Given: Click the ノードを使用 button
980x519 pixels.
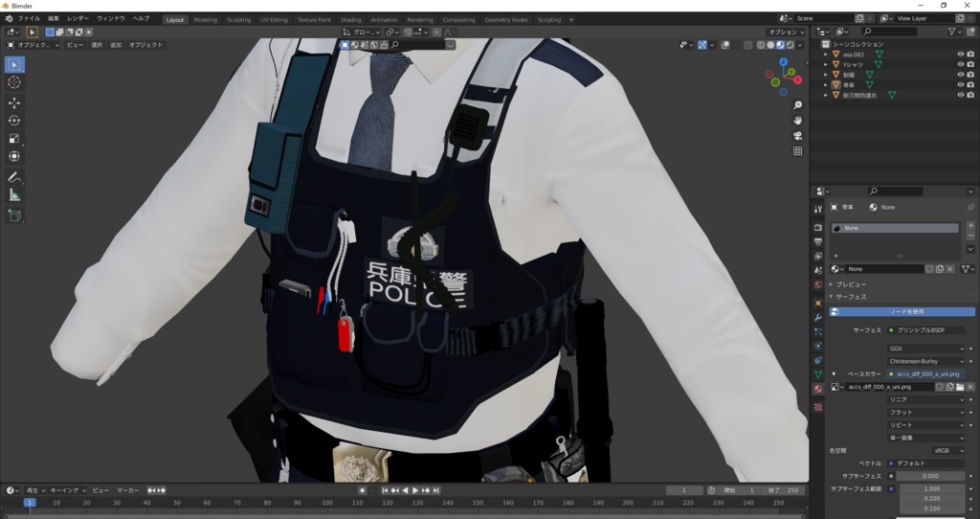Looking at the screenshot, I should 902,311.
